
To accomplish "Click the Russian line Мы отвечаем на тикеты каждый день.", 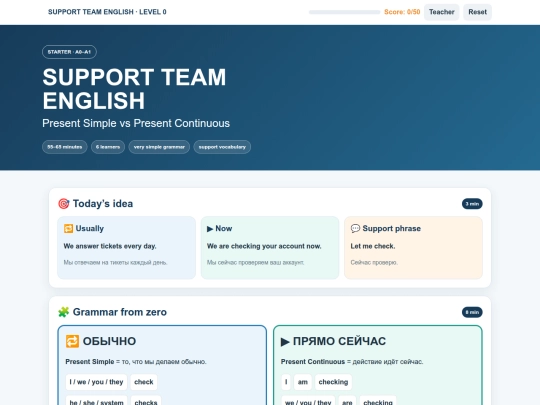I will (115, 262).
